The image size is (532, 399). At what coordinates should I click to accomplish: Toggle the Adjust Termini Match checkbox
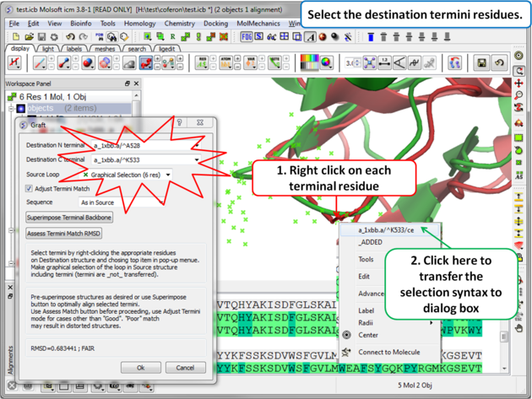coord(30,189)
